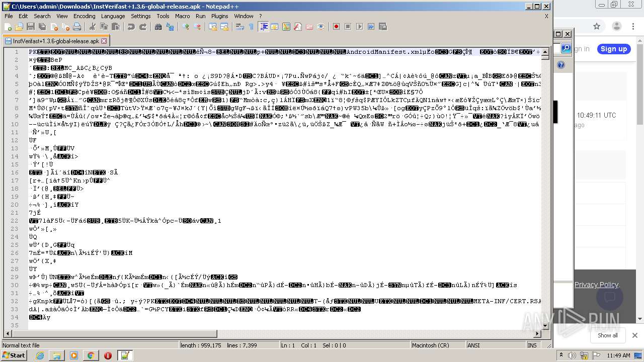Open the Plugins menu
This screenshot has height=362, width=644.
pos(220,16)
